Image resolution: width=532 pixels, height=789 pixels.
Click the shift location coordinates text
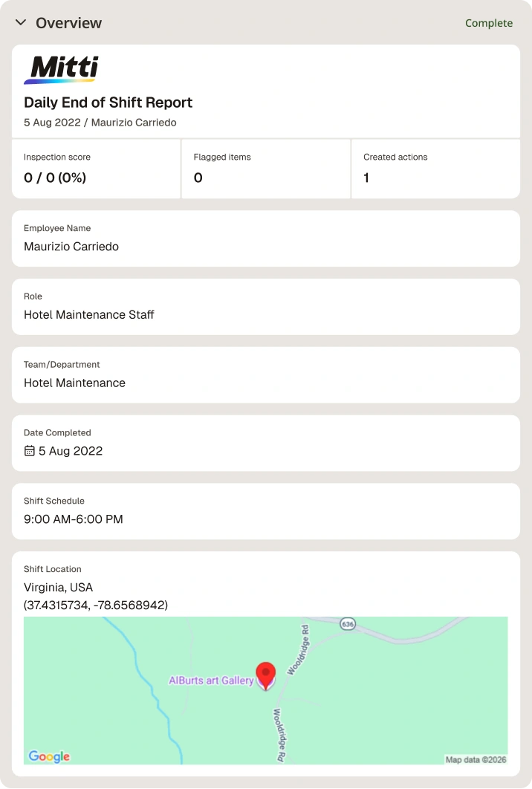[96, 605]
